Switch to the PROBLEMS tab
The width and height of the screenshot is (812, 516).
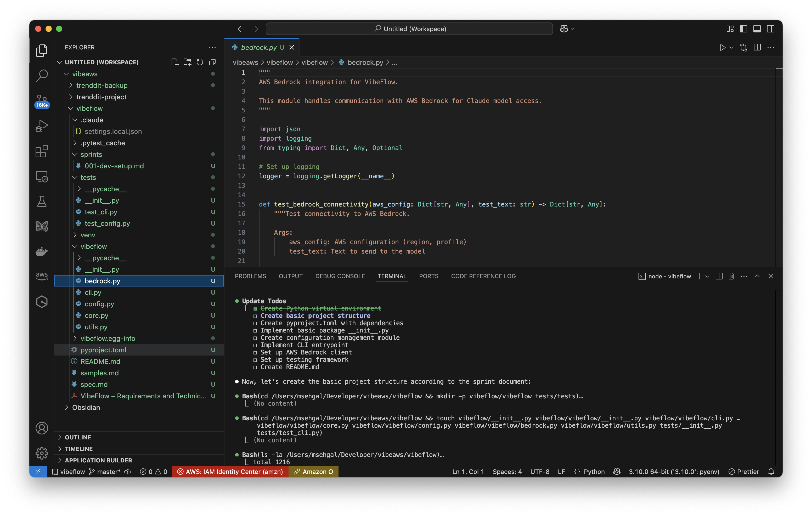point(250,276)
